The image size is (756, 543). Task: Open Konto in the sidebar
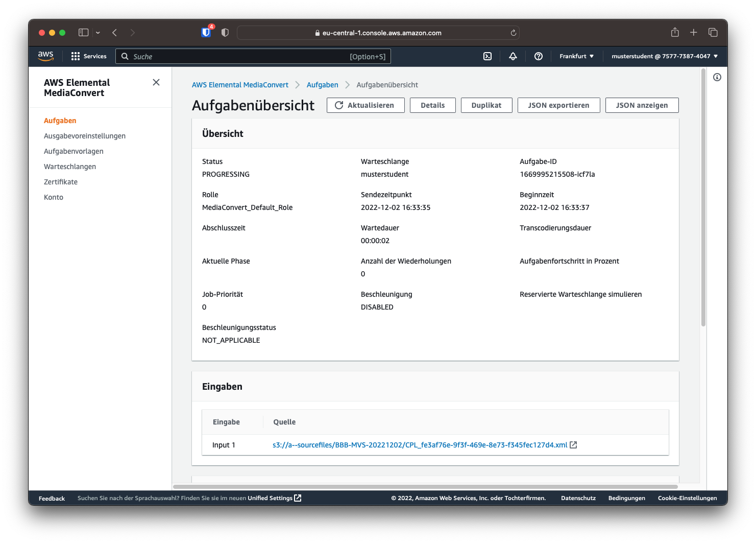(x=54, y=197)
